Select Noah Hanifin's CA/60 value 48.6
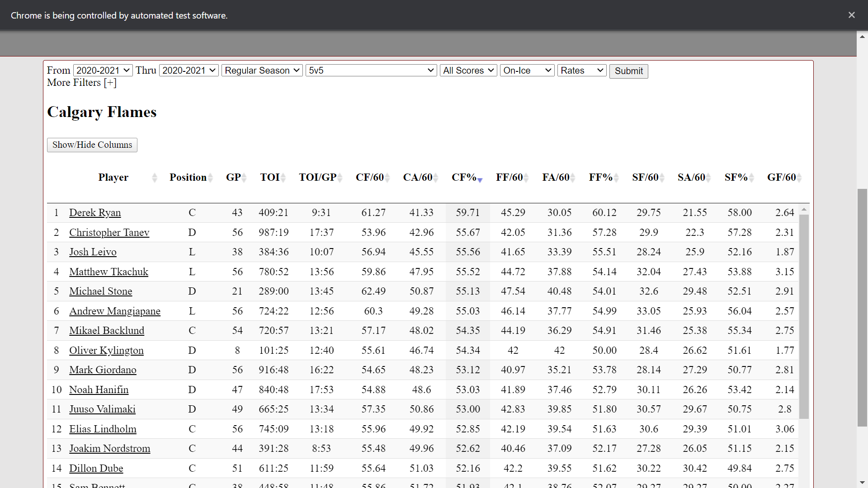This screenshot has height=488, width=868. click(421, 390)
